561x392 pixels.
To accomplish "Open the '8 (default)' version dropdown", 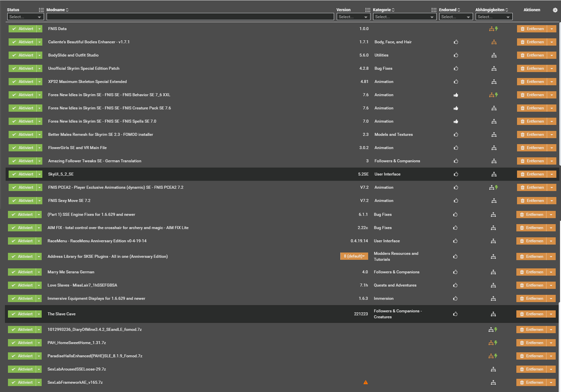I will point(354,256).
